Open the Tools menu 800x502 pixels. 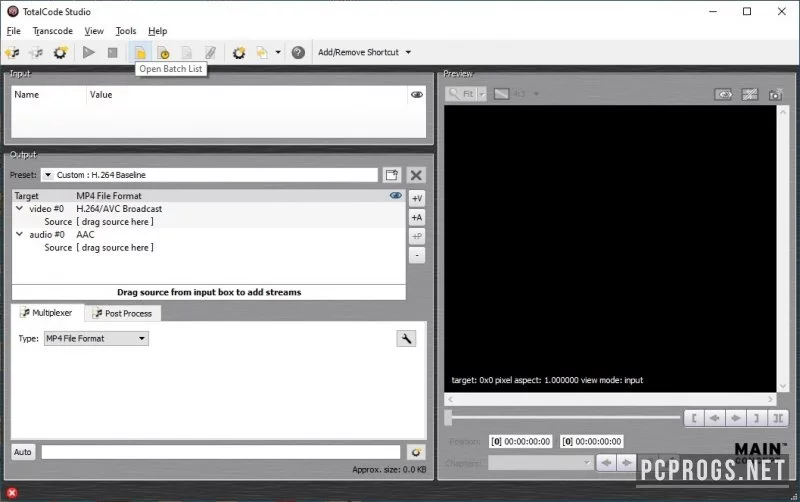click(126, 31)
